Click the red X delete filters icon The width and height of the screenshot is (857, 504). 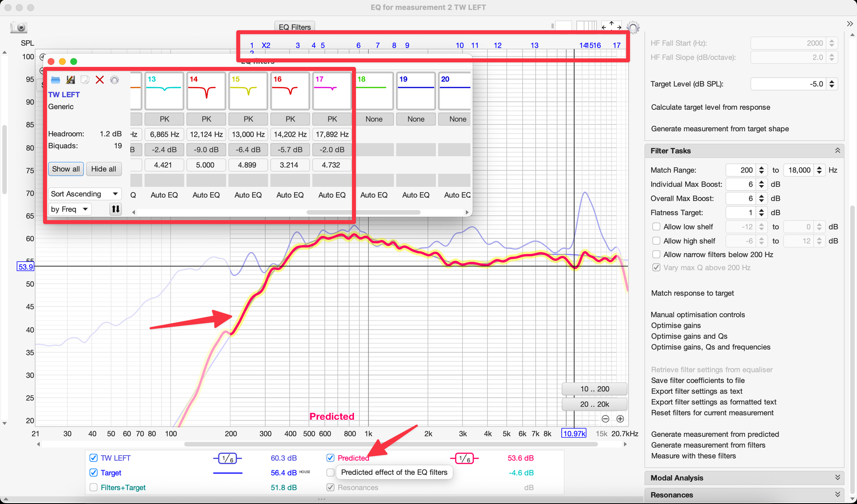100,80
